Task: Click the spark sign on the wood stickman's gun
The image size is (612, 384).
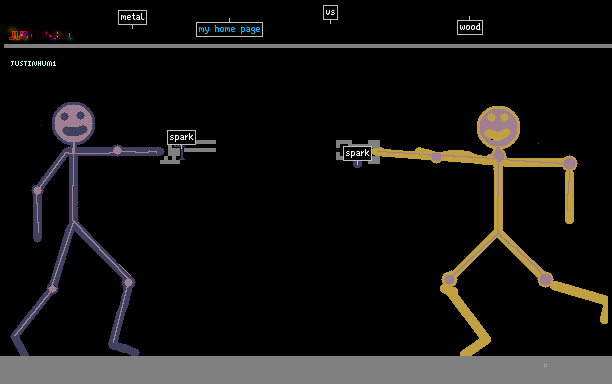Action: click(x=357, y=153)
